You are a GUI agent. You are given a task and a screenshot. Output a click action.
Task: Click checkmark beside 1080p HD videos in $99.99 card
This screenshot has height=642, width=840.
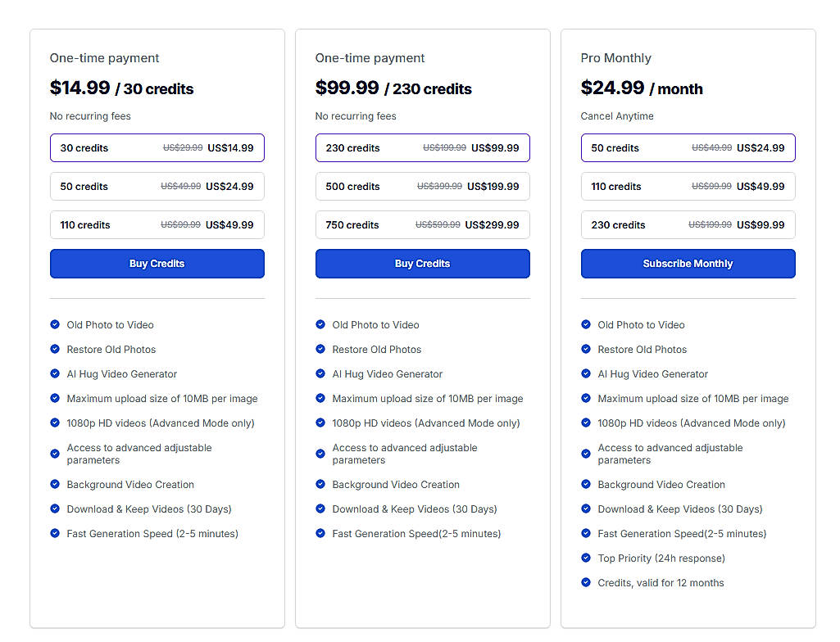[x=320, y=423]
